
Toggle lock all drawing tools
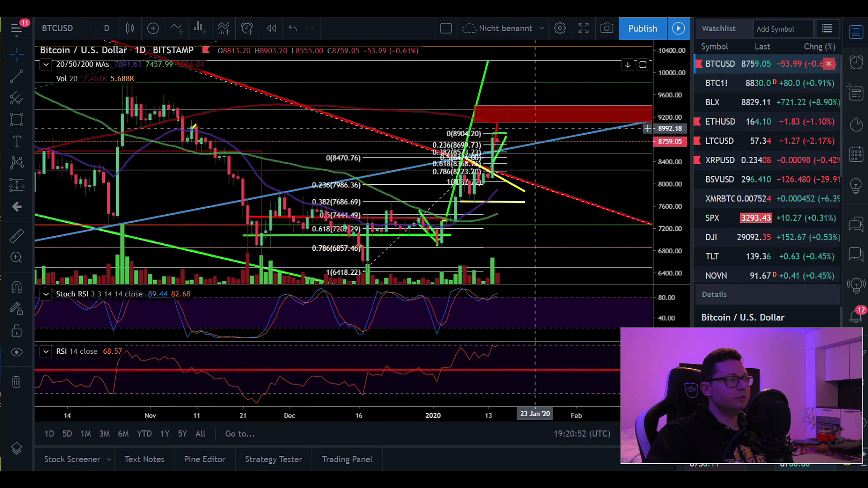tap(17, 330)
